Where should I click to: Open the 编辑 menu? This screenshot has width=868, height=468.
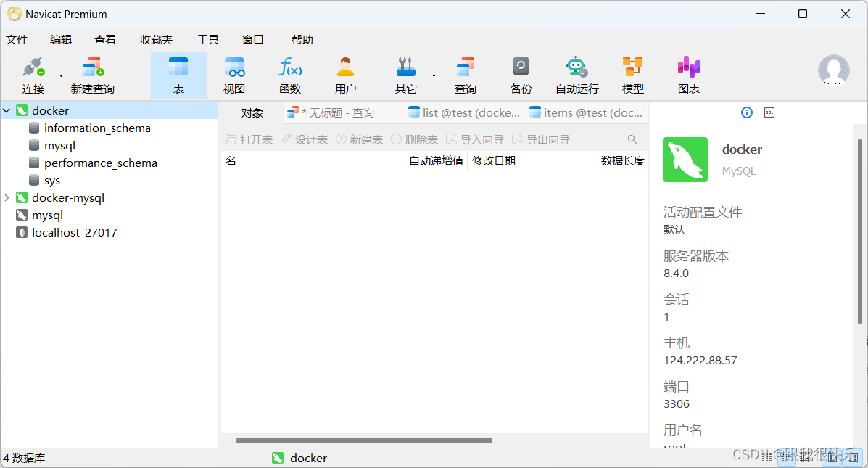61,40
